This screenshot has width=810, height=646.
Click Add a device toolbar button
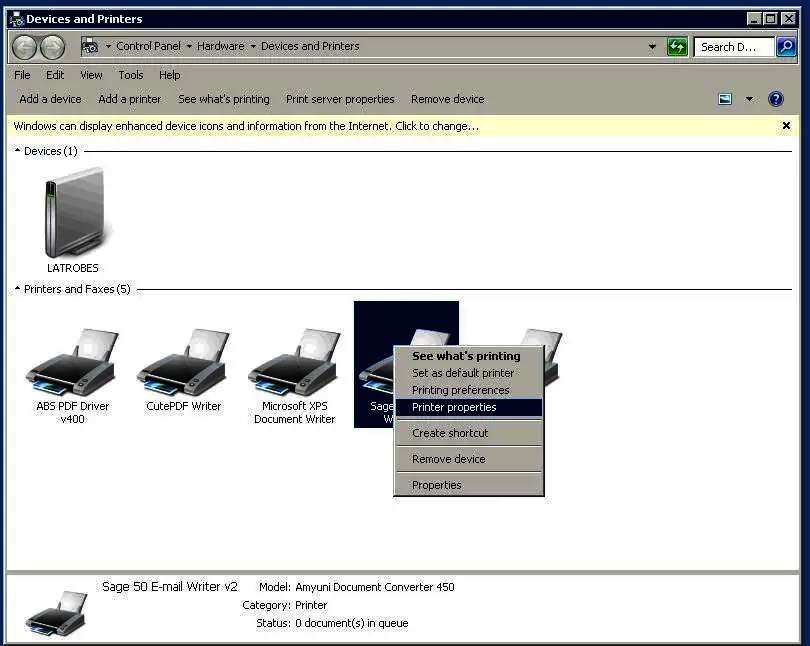coord(50,99)
